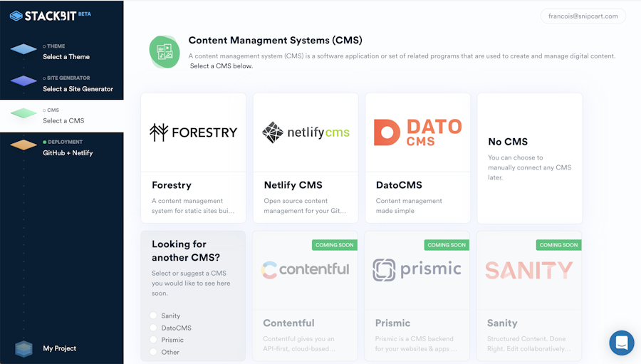This screenshot has width=641, height=364.
Task: Open My Project in sidebar
Action: point(60,348)
